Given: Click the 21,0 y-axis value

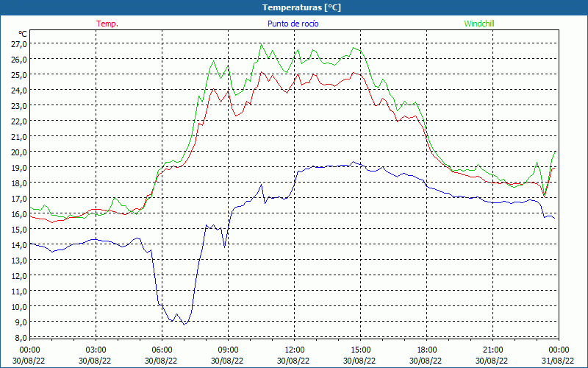Looking at the screenshot, I should pos(19,137).
